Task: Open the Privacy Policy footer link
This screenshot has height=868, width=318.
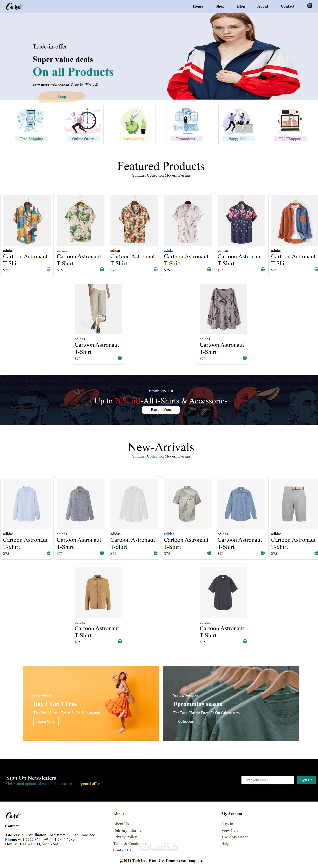Action: 125,837
